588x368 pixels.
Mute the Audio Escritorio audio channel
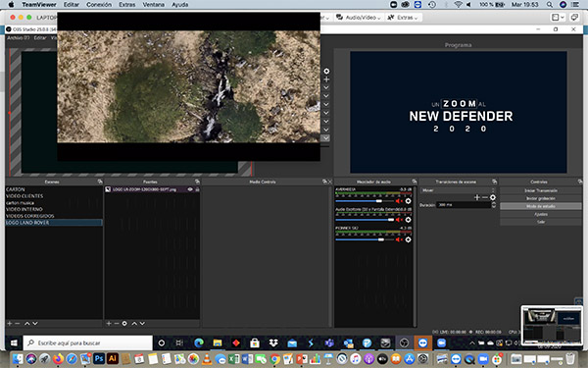click(399, 220)
